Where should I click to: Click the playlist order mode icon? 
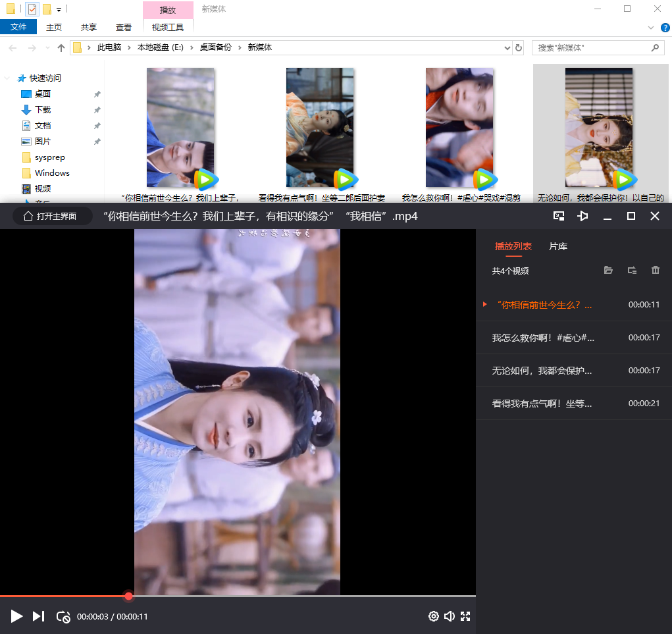pos(632,271)
